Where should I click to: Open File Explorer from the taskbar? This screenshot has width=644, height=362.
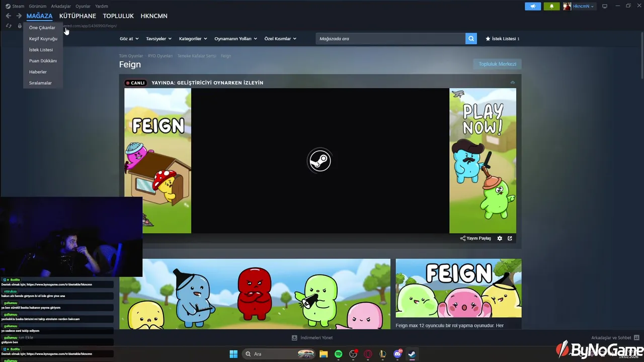tap(324, 354)
